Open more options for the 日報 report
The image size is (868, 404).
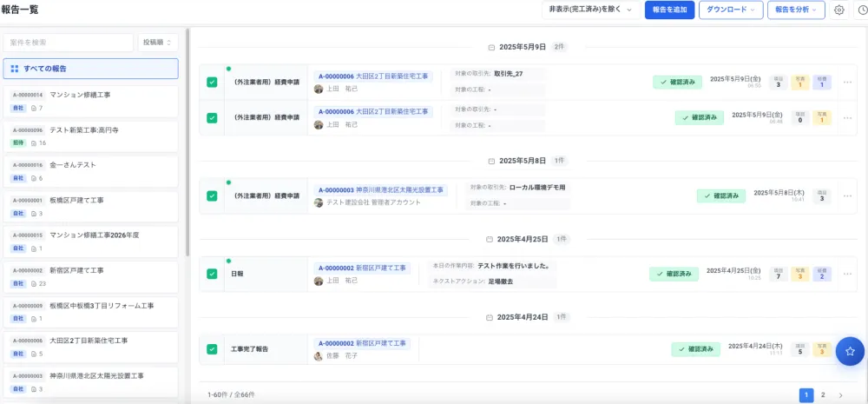847,274
